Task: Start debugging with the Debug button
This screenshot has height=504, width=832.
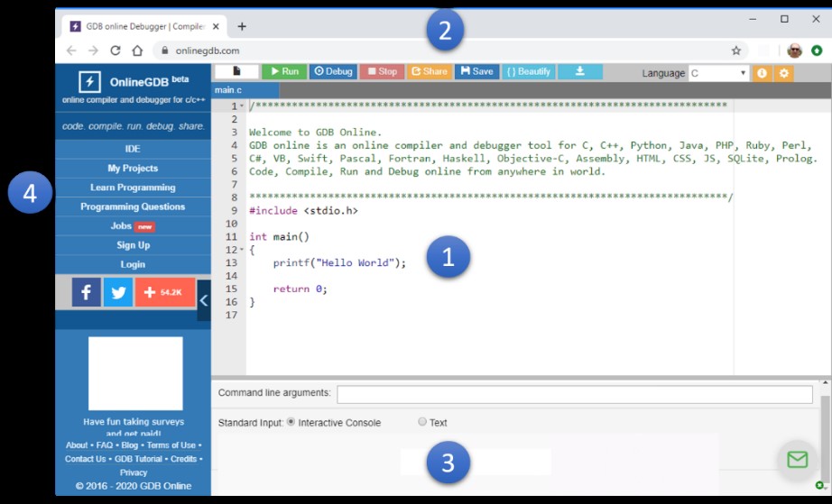Action: pos(333,71)
